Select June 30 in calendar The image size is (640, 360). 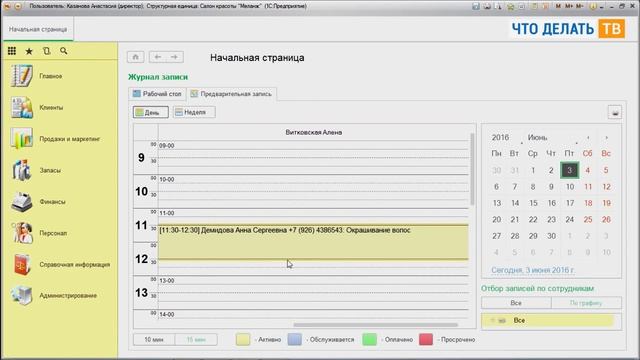[x=551, y=236]
